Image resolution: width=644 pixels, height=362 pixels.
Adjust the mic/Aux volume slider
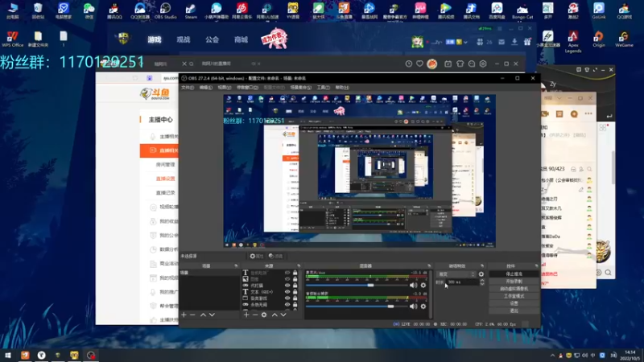point(356,285)
